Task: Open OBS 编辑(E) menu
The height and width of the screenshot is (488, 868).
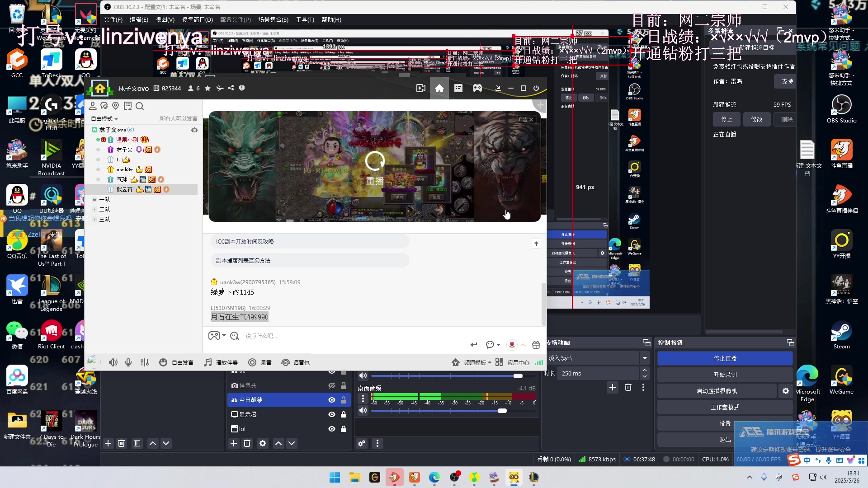Action: 139,19
